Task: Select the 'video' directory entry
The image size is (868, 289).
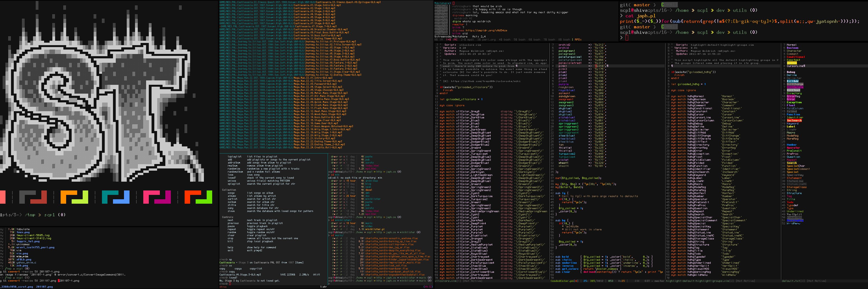Action: (369, 226)
